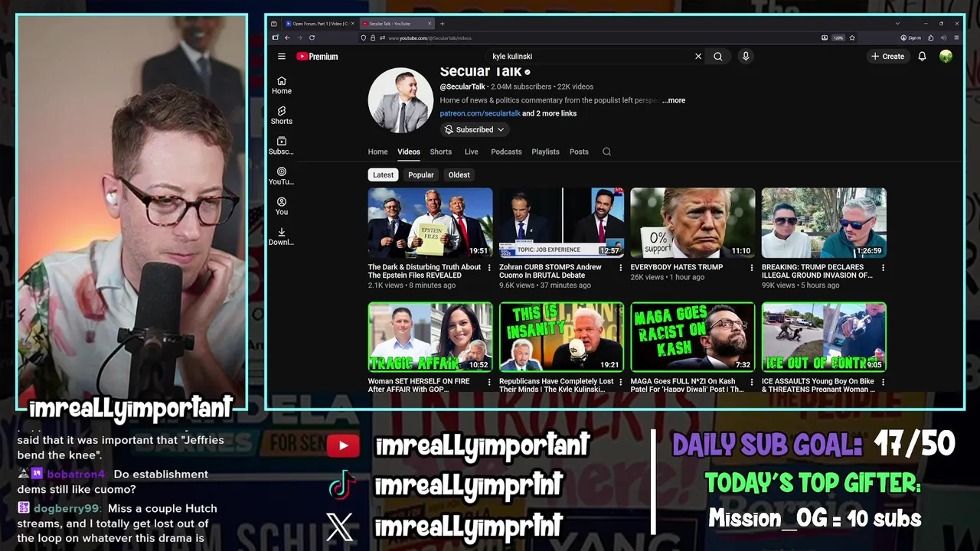Open a new browser tab
Viewport: 980px width, 551px height.
pyautogui.click(x=442, y=24)
